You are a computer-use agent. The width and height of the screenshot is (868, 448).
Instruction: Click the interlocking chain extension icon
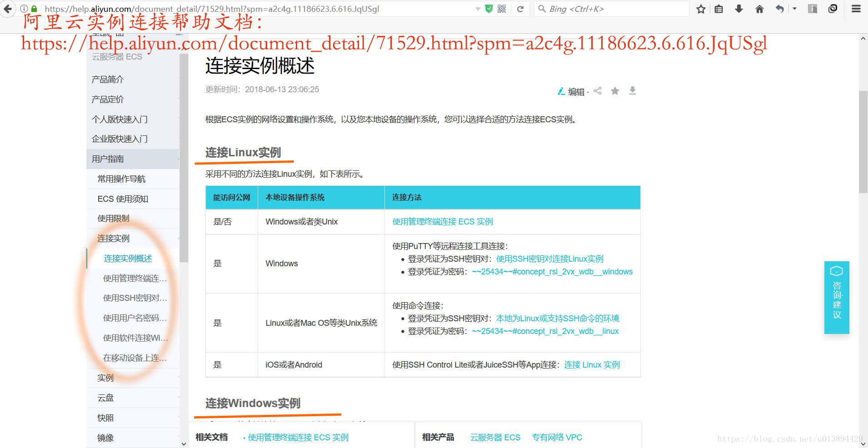click(833, 9)
